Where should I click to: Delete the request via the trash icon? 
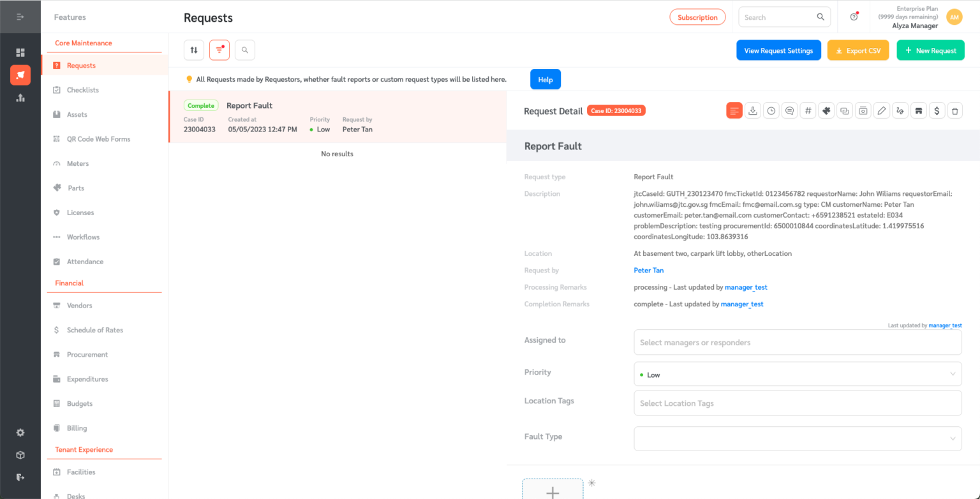(955, 110)
